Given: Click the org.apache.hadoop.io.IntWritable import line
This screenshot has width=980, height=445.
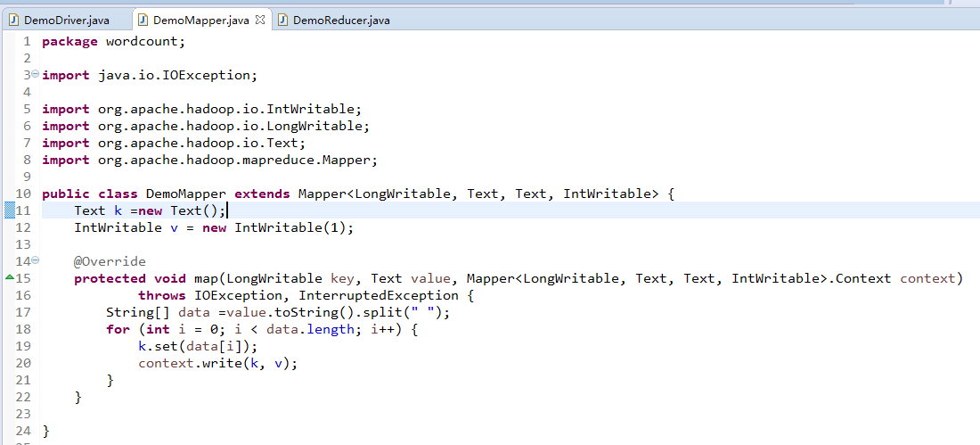Looking at the screenshot, I should tap(202, 110).
